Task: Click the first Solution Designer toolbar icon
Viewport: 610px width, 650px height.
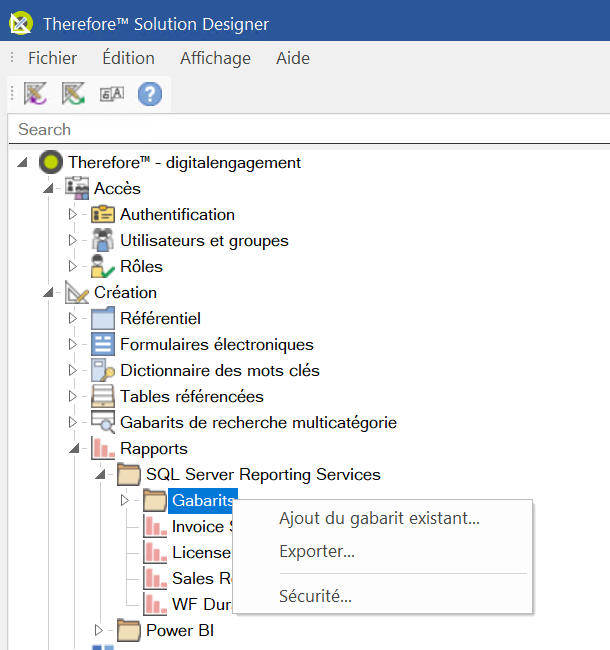Action: click(35, 94)
